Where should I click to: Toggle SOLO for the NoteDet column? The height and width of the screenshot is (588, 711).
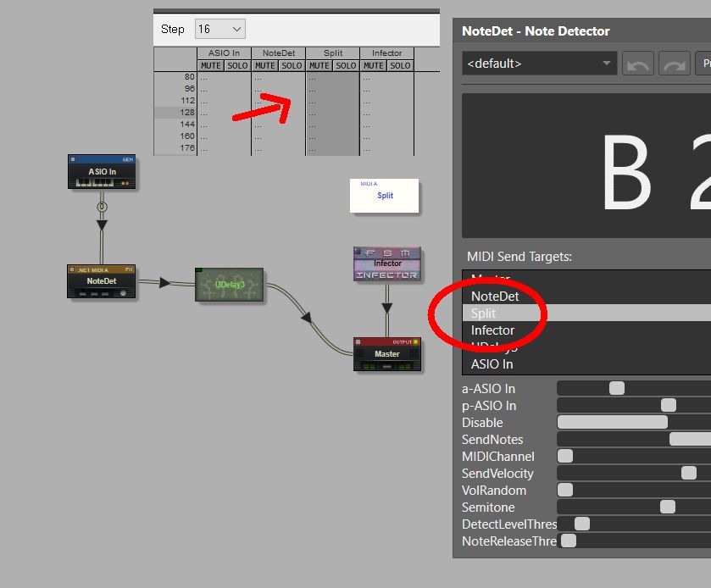click(292, 65)
